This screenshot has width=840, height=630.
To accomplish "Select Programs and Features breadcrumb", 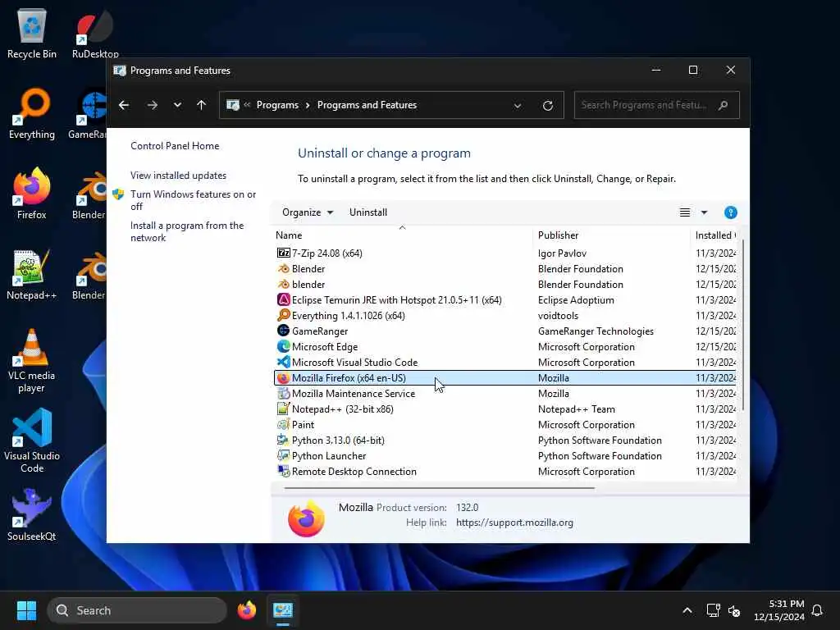I will (367, 105).
